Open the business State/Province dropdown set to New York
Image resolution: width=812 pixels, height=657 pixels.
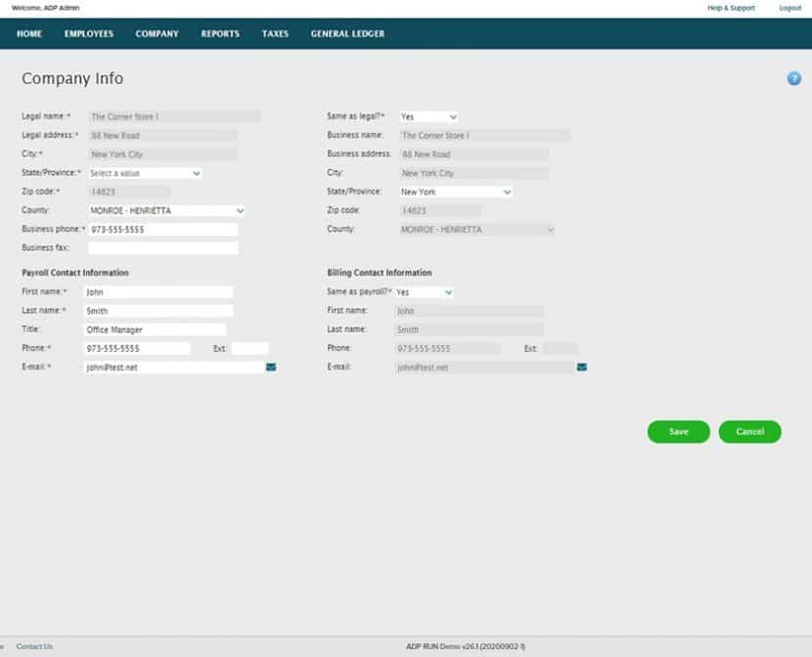(x=456, y=192)
